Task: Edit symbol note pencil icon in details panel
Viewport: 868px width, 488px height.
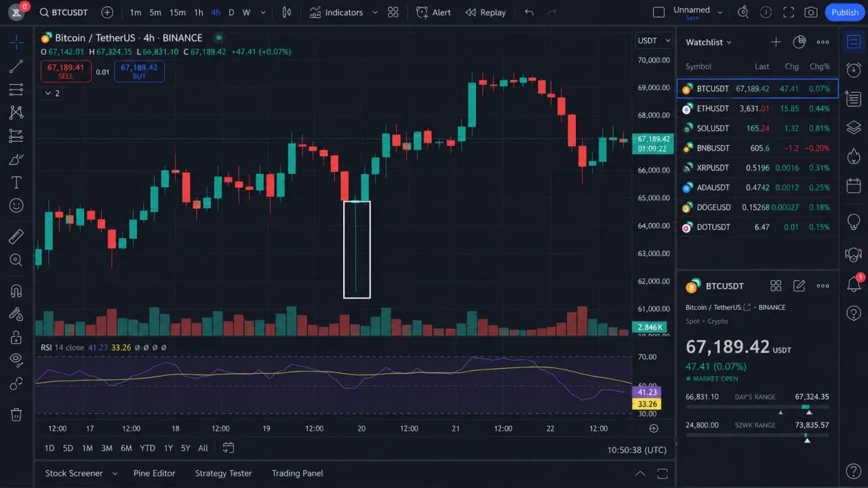Action: [x=800, y=286]
